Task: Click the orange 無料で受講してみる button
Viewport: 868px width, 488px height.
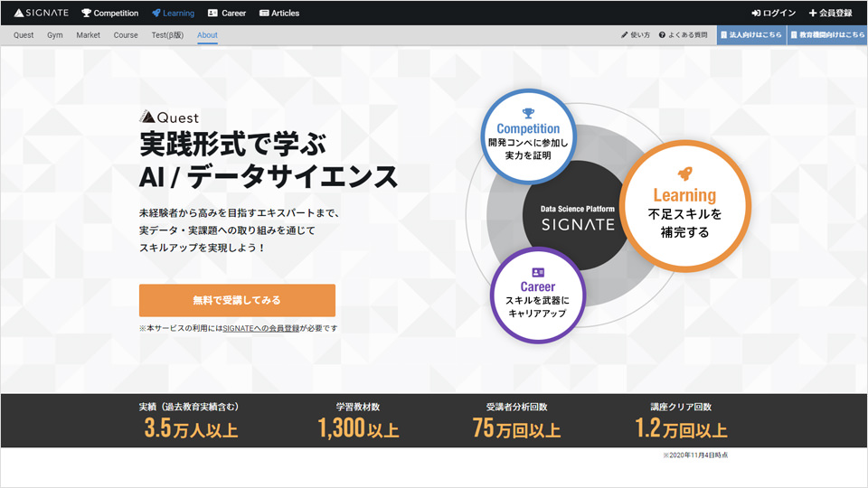Action: pos(237,300)
